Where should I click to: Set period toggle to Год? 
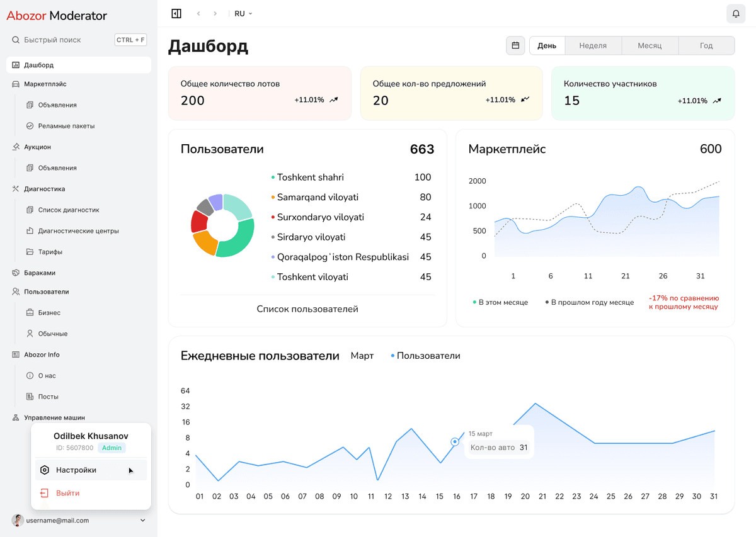point(706,45)
